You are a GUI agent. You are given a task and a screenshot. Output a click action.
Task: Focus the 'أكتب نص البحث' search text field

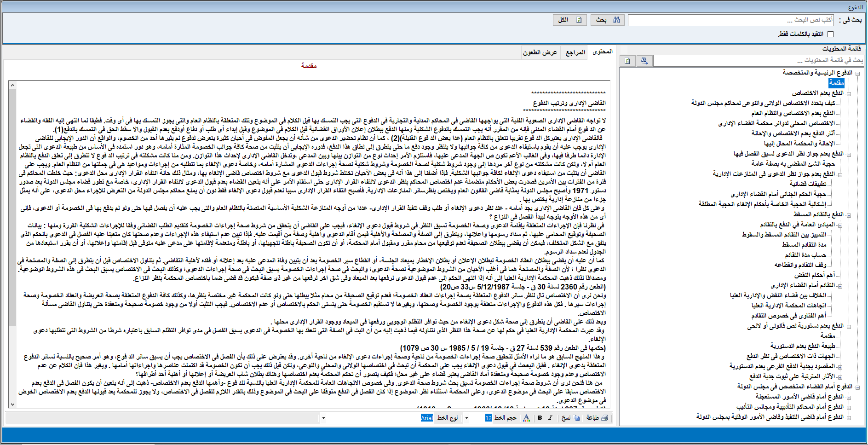731,20
